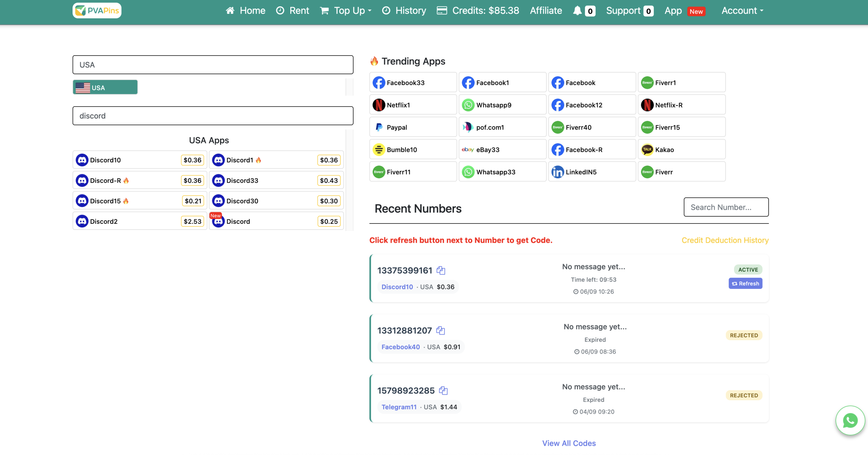868x455 pixels.
Task: Focus the app search field with discord
Action: (x=213, y=116)
